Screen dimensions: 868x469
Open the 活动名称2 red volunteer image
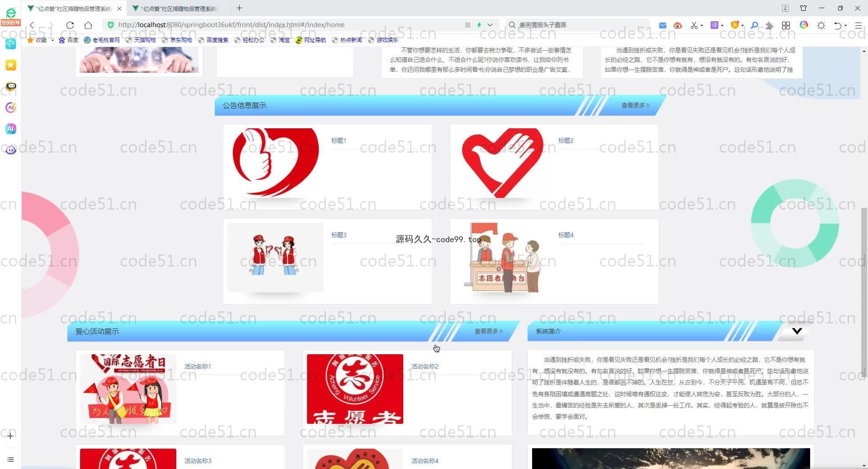pos(355,389)
